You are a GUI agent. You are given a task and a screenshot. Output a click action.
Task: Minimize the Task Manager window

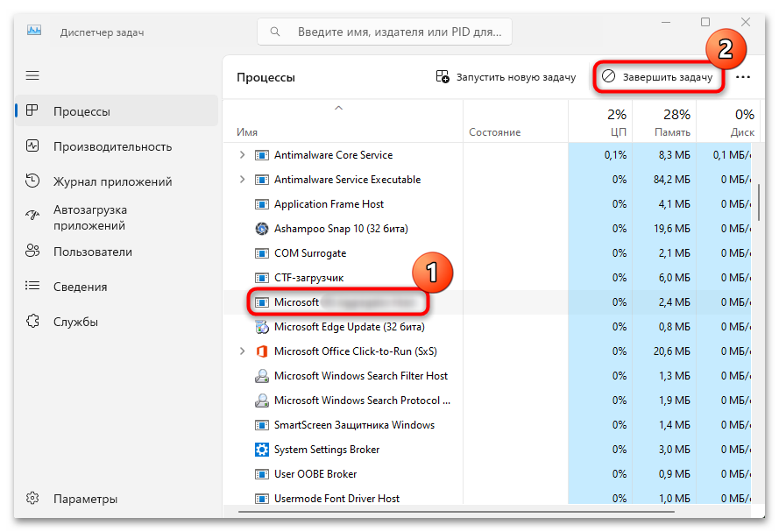tap(666, 22)
